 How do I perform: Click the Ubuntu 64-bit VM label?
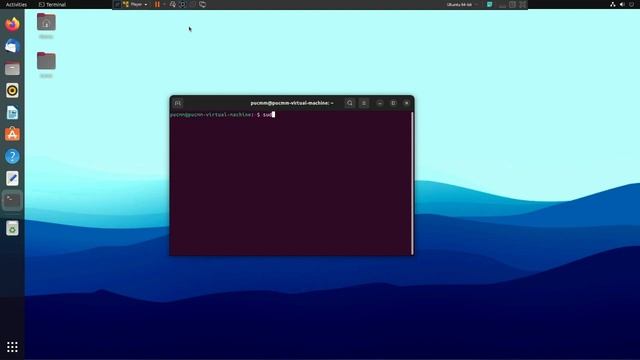tap(459, 4)
